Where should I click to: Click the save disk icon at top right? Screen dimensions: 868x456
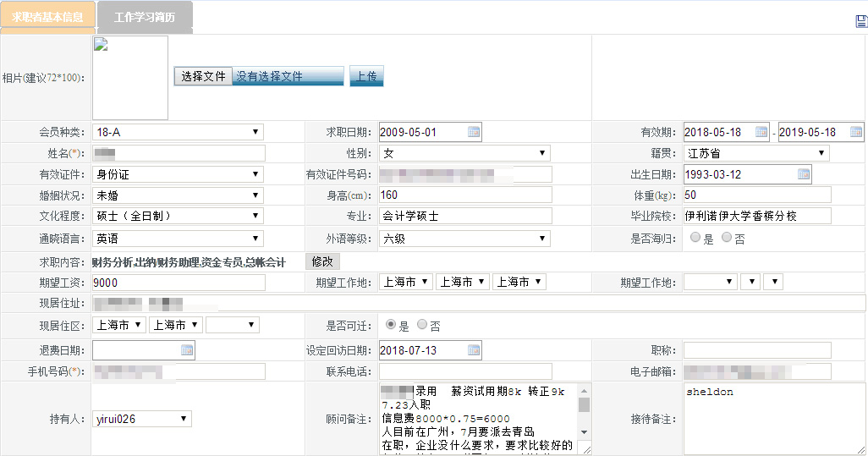[x=861, y=21]
